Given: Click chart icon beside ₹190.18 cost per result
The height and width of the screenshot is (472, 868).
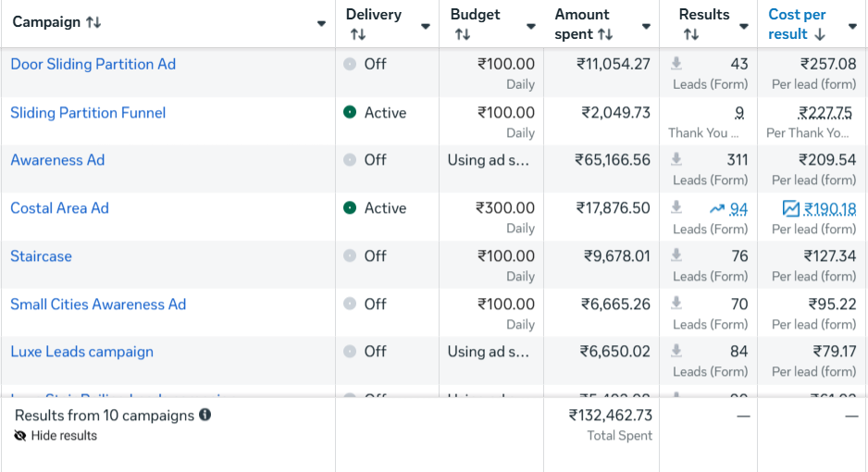Looking at the screenshot, I should (790, 209).
